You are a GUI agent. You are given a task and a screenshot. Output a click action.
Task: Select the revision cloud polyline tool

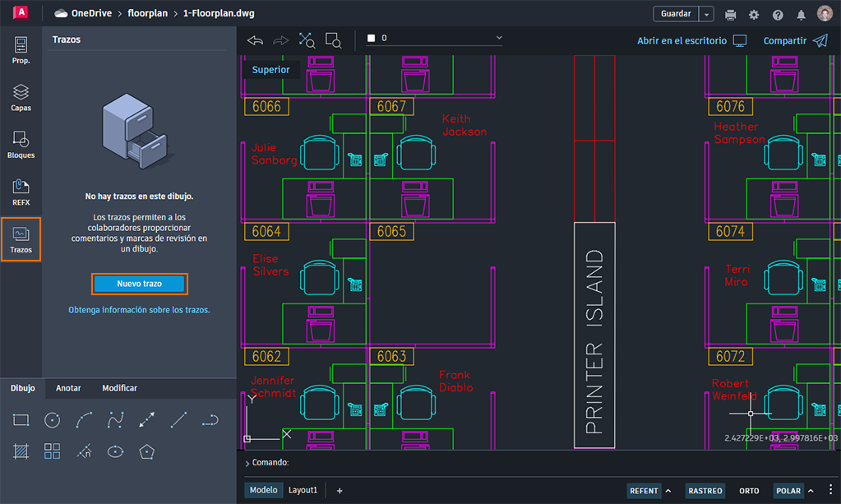(x=84, y=451)
